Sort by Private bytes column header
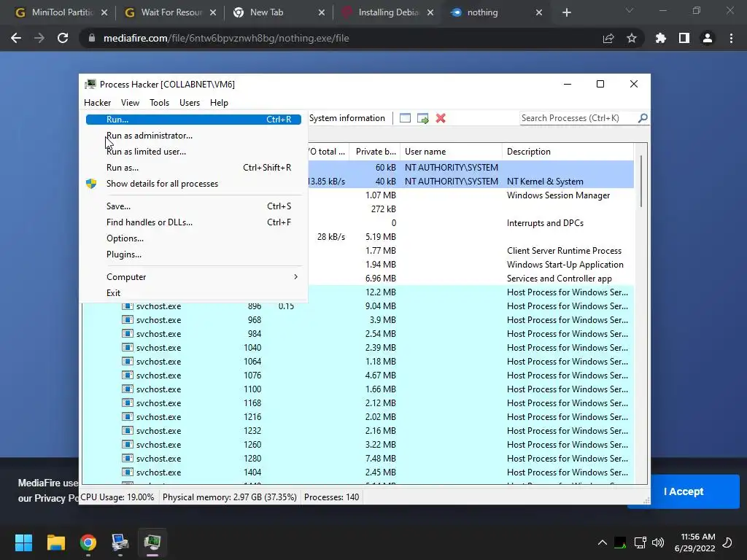 pyautogui.click(x=375, y=152)
